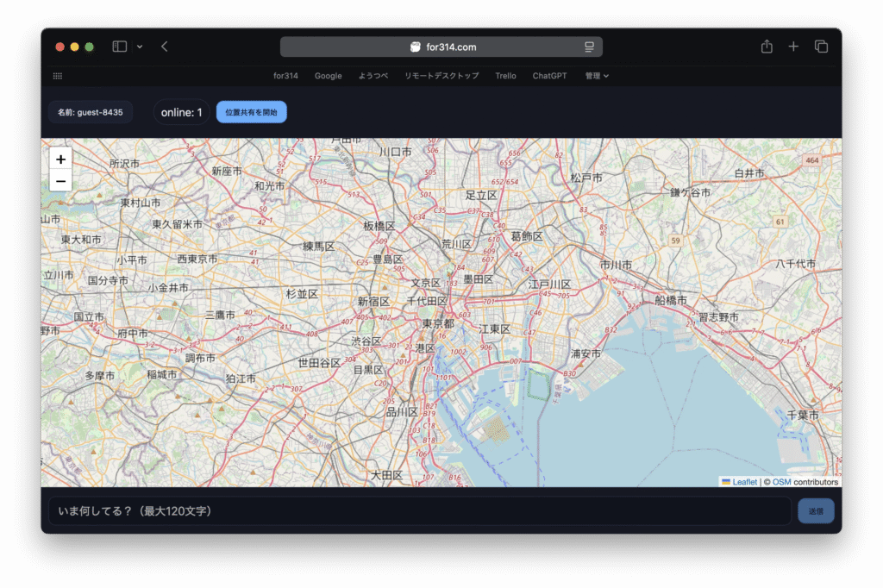The image size is (883, 588).
Task: Open the OSM attribution link
Action: click(781, 482)
